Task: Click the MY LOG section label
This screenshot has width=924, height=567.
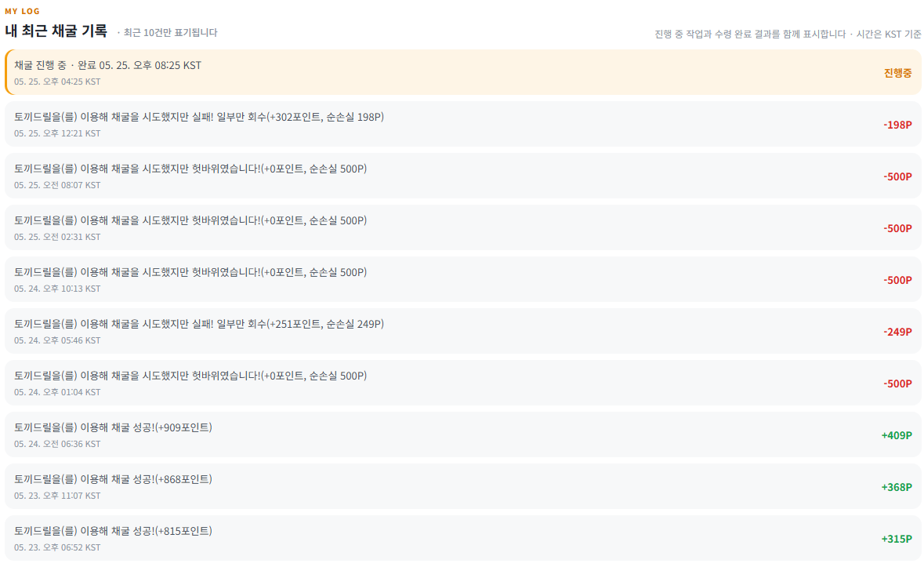Action: click(23, 11)
